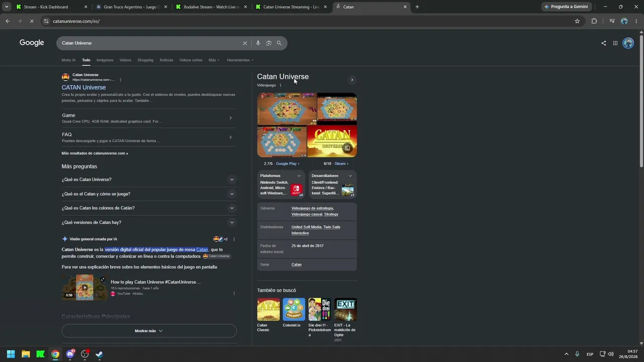The image size is (644, 362).
Task: Expand the Desarrolladores card
Action: pyautogui.click(x=333, y=185)
